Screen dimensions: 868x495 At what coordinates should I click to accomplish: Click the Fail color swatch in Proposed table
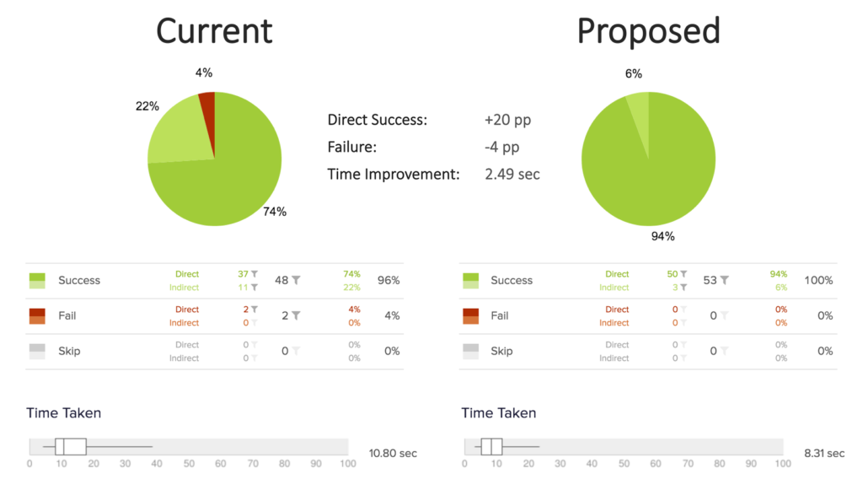pos(470,316)
